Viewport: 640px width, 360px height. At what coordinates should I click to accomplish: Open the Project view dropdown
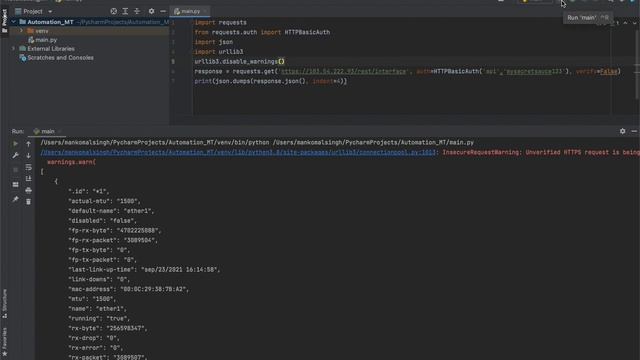(50, 11)
